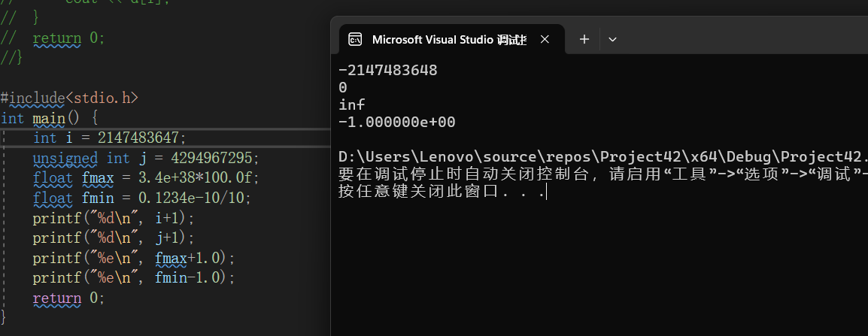Expand the terminal profile dropdown chevron
This screenshot has height=336, width=868.
coord(612,40)
